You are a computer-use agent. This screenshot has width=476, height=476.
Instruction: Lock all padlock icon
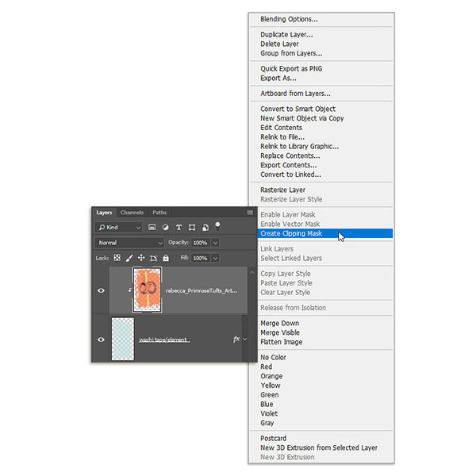click(166, 258)
